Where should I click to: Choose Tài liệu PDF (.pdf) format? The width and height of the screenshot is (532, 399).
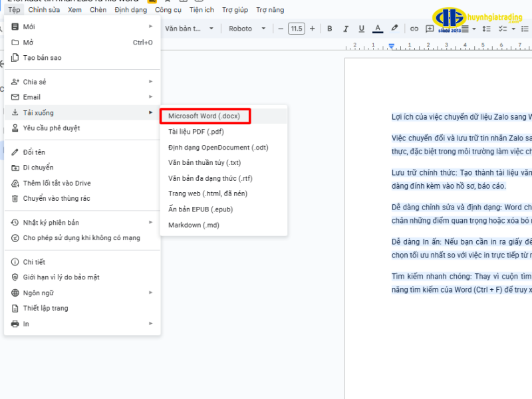point(196,132)
